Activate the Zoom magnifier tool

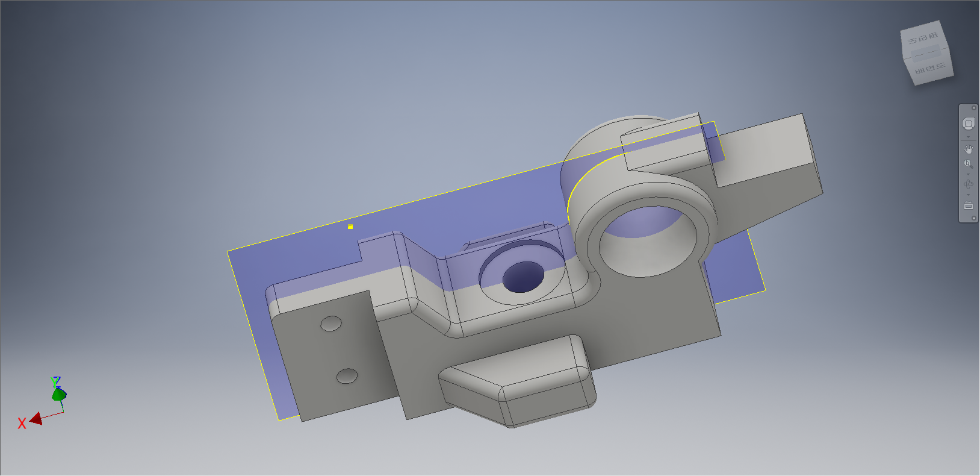coord(968,164)
